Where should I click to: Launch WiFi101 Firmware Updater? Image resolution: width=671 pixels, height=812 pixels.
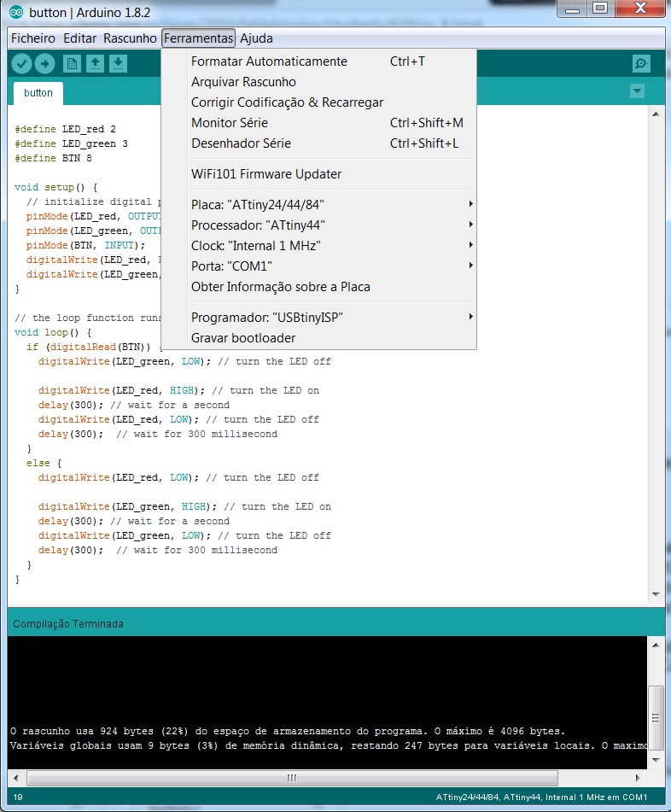coord(318,174)
